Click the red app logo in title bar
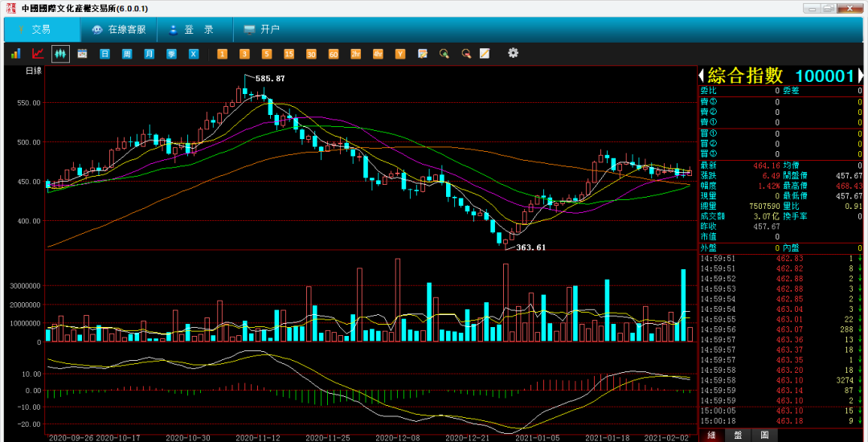 pyautogui.click(x=11, y=8)
